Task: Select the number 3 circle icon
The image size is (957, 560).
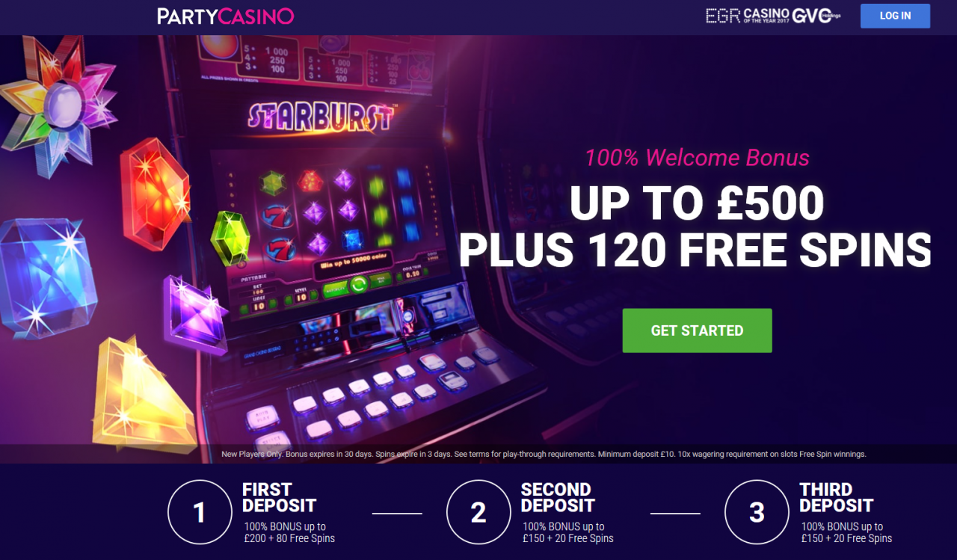Action: [x=757, y=512]
